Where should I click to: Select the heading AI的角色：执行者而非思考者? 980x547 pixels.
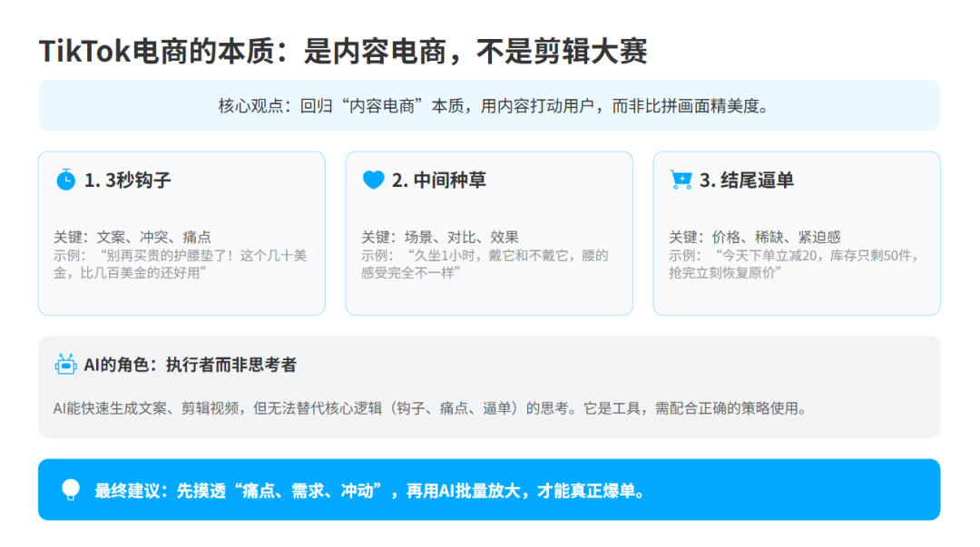[x=190, y=365]
